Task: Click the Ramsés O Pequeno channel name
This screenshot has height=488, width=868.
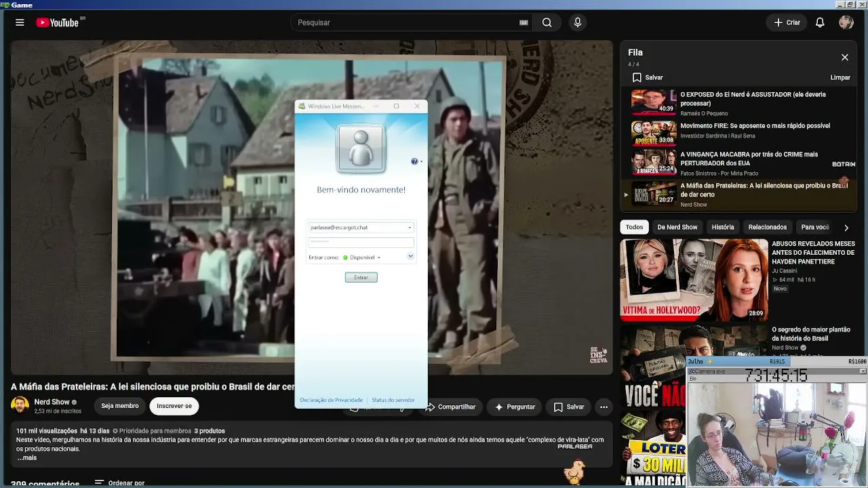Action: tap(704, 114)
